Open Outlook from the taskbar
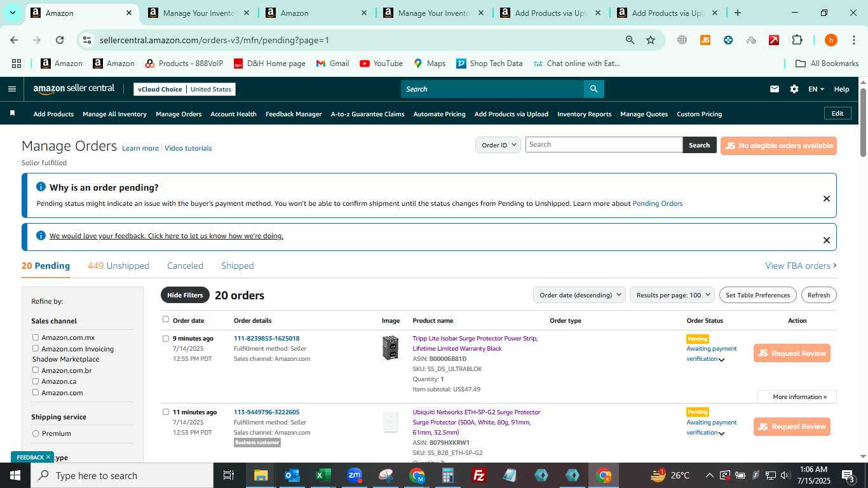Screen dimensions: 868x488 pyautogui.click(x=292, y=475)
